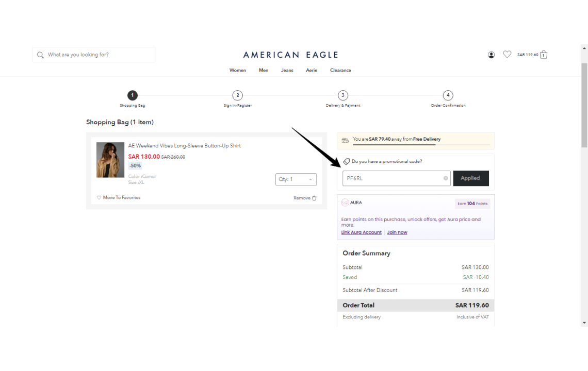Open the Jeans menu
This screenshot has width=588, height=371.
point(287,71)
